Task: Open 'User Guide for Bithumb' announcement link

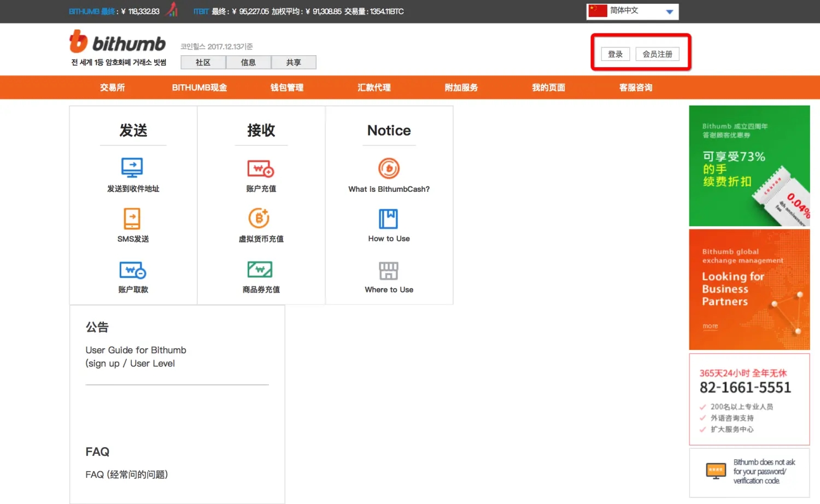Action: [136, 350]
